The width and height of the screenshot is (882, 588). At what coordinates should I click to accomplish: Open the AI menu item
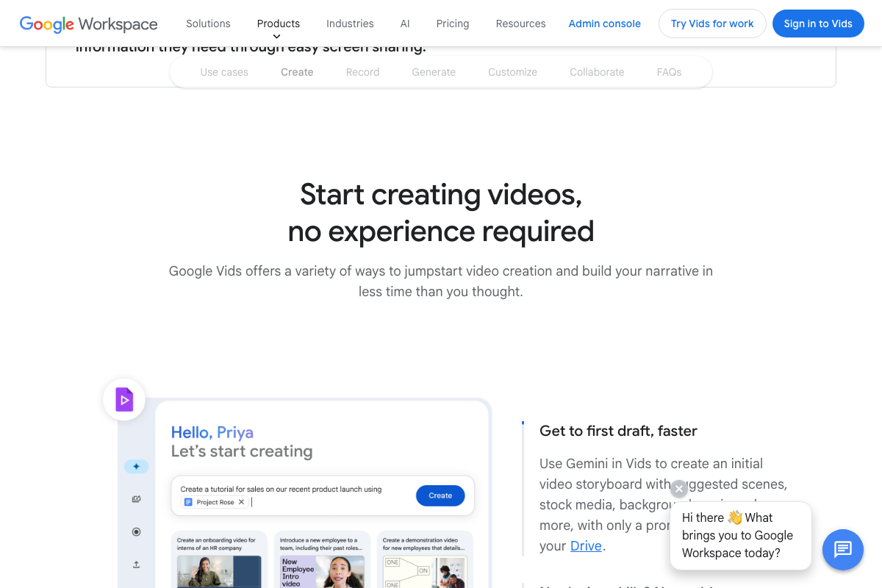pos(405,24)
